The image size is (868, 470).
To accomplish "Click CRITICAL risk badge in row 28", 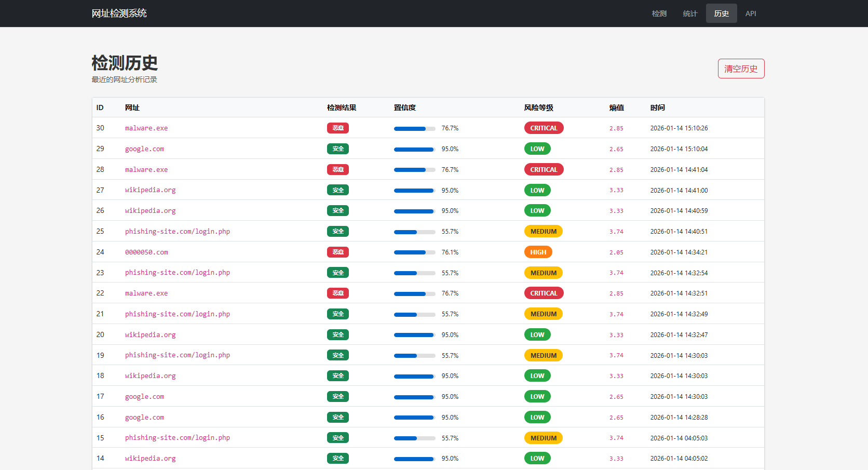I will pos(544,169).
